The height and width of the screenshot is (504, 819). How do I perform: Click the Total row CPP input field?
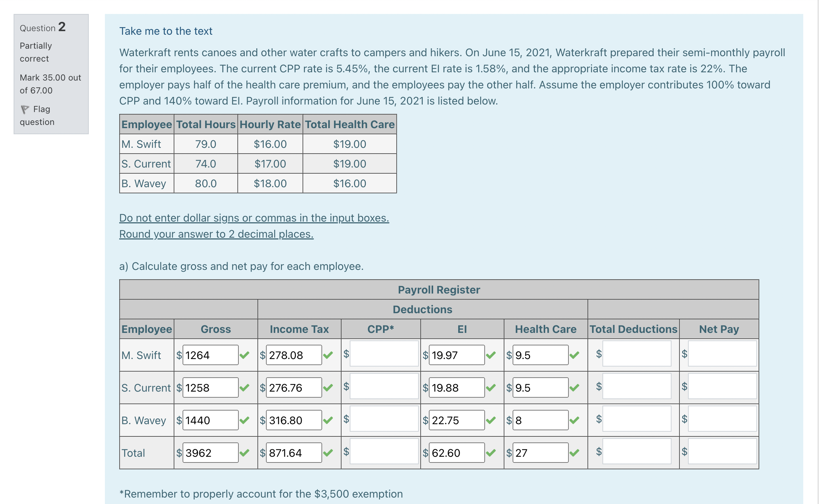click(x=384, y=451)
